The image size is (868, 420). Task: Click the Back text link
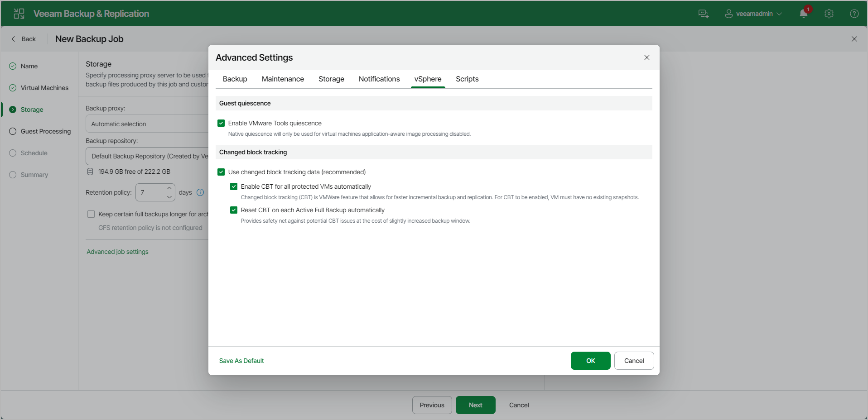29,39
